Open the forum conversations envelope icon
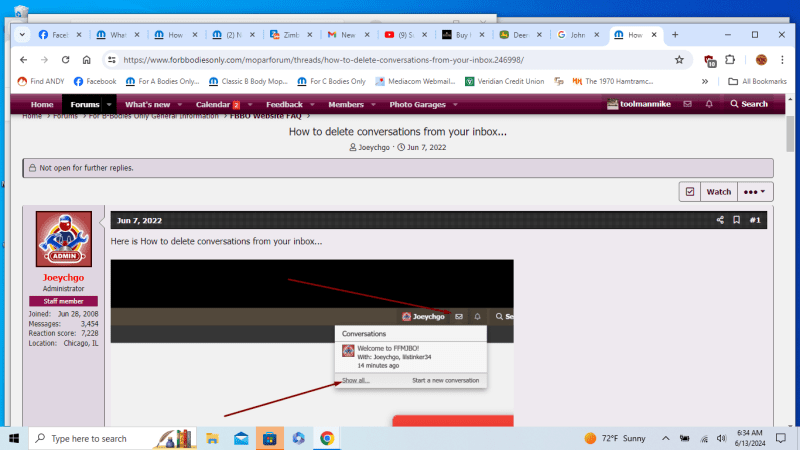800x450 pixels. coord(687,104)
